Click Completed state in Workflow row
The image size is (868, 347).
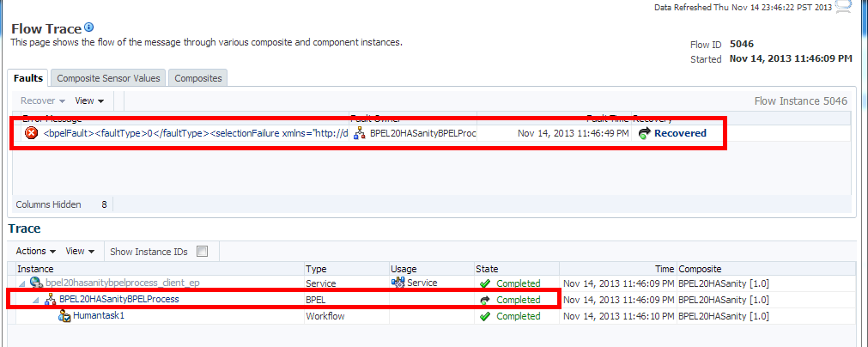coord(519,317)
